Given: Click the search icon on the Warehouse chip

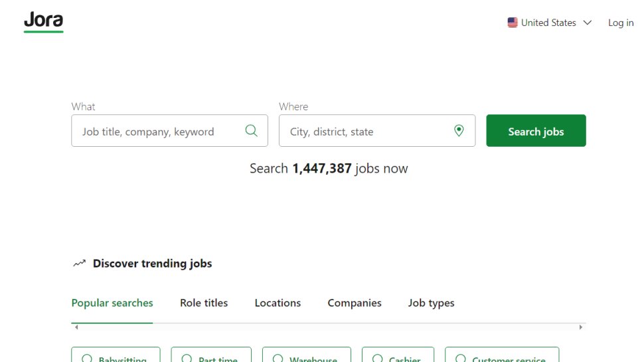Looking at the screenshot, I should [278, 358].
